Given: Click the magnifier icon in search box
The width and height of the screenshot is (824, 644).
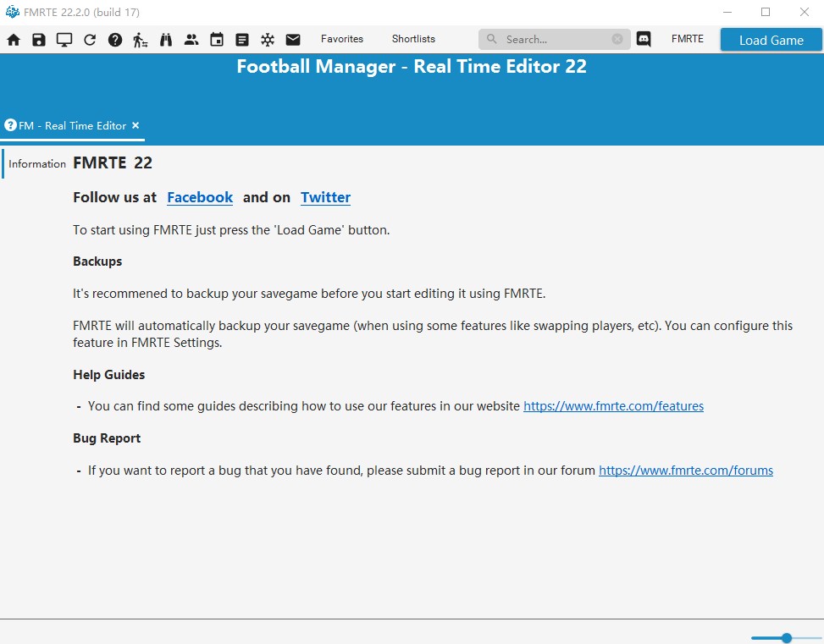Looking at the screenshot, I should pos(491,39).
